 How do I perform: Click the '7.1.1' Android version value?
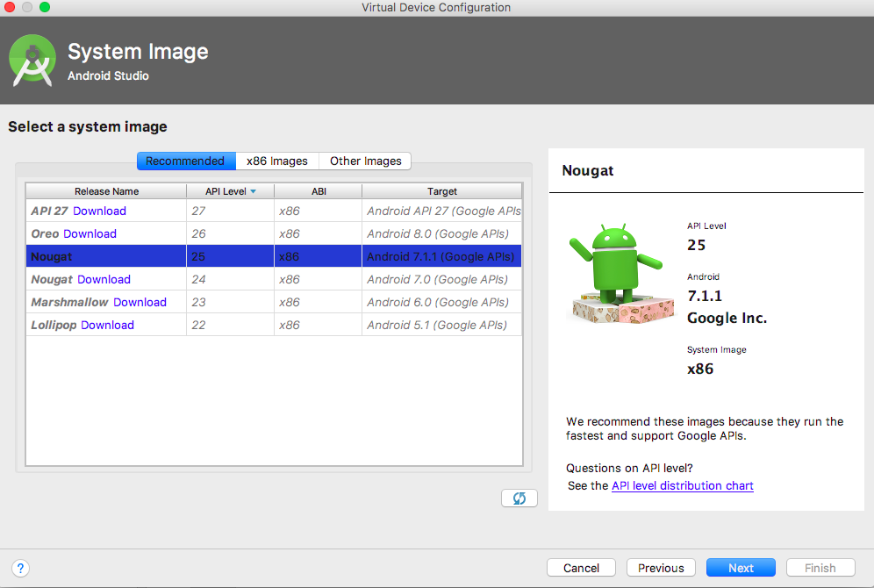[705, 296]
